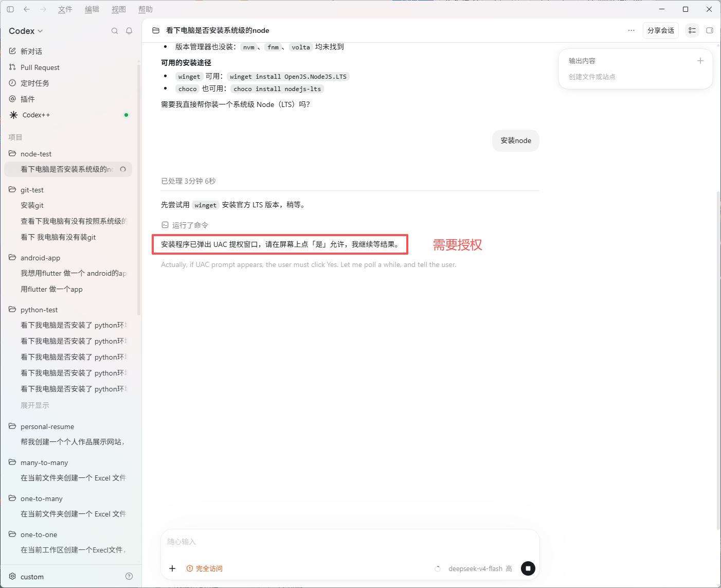Click the 分享会话 button
This screenshot has height=588, width=721.
pyautogui.click(x=661, y=30)
